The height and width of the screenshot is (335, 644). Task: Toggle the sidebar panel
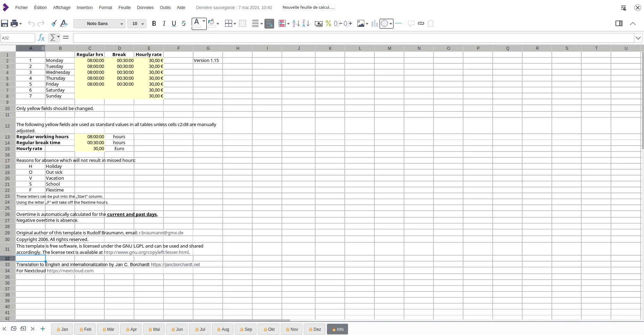pos(619,24)
